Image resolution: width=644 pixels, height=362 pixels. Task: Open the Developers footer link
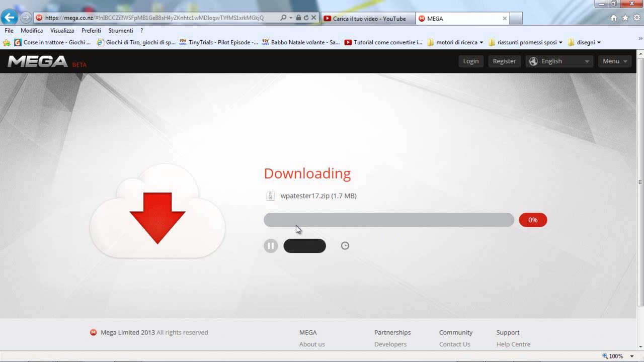tap(390, 344)
